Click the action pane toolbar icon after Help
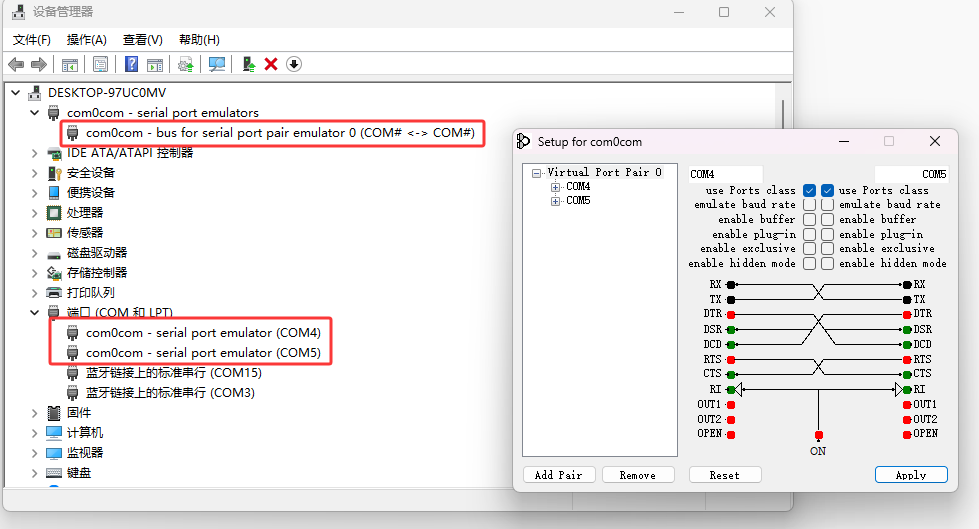 (154, 64)
